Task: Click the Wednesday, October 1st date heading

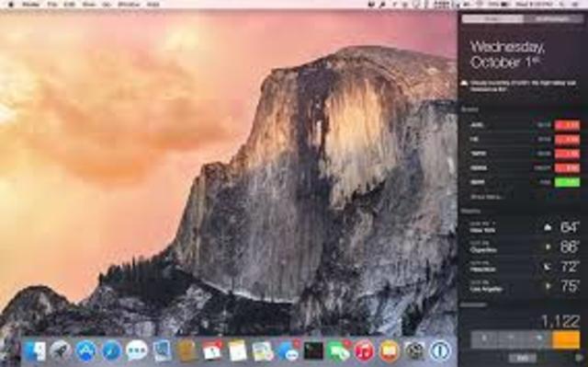Action: [507, 54]
